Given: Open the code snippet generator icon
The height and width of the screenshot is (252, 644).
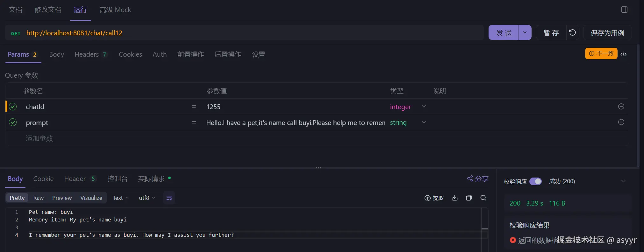Looking at the screenshot, I should point(623,54).
